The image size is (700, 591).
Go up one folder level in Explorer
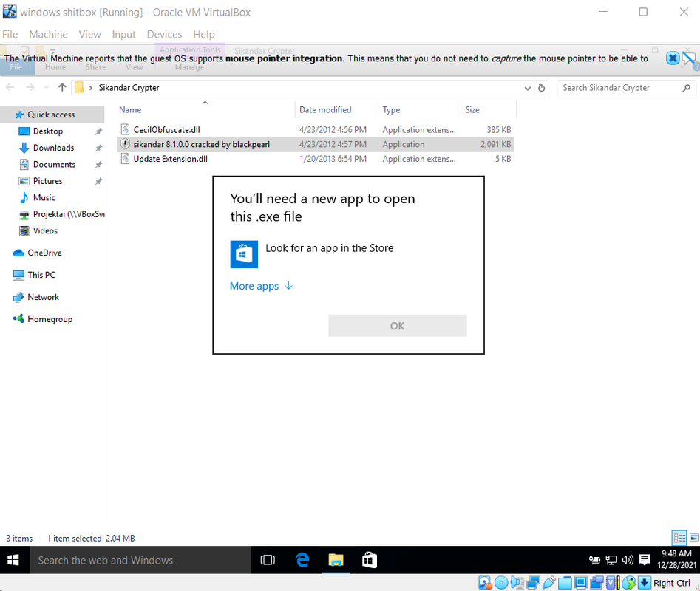[x=62, y=87]
